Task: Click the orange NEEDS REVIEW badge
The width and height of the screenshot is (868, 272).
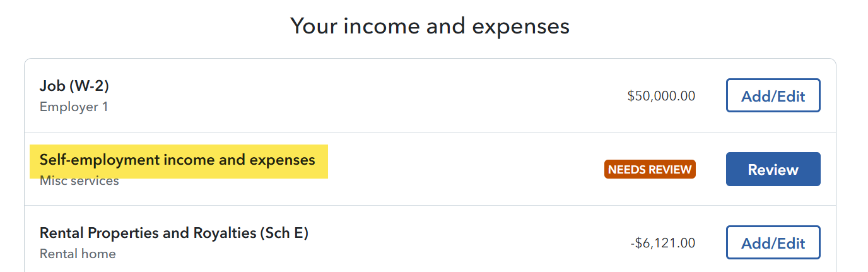Action: coord(650,169)
